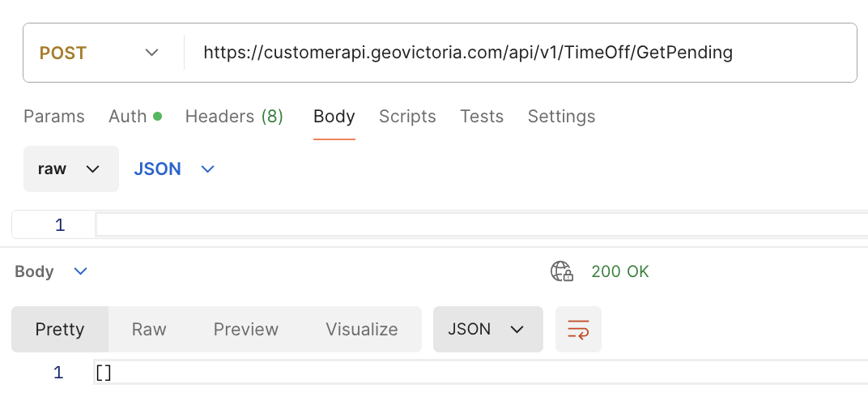
Task: Click the request URL input field
Action: [x=518, y=53]
